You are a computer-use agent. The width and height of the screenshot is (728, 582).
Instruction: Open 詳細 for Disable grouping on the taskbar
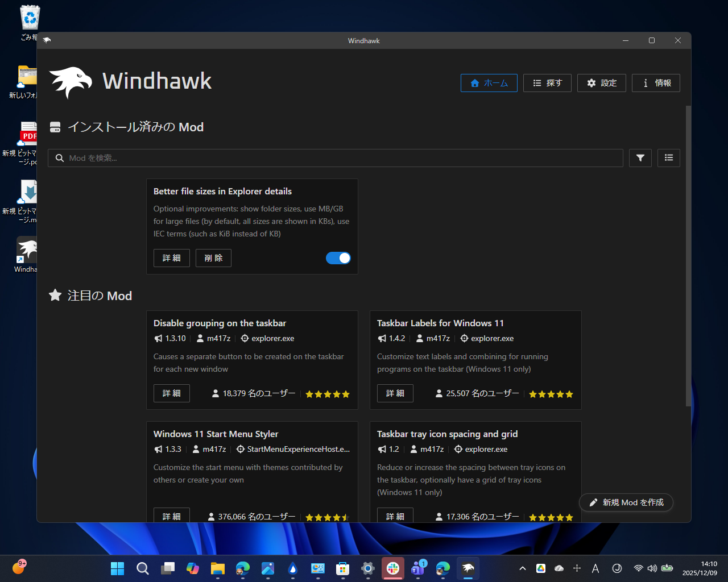[x=171, y=393]
